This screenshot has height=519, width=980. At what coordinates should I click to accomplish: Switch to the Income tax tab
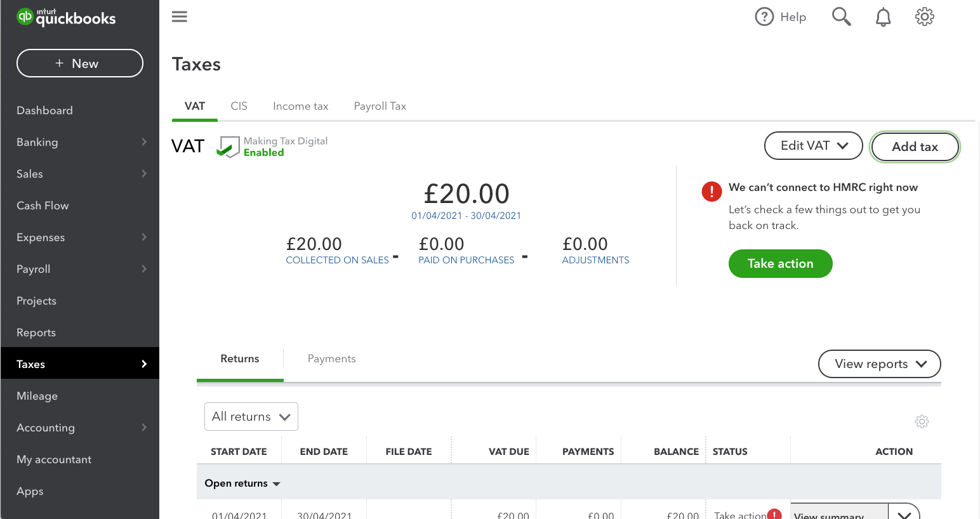(300, 107)
